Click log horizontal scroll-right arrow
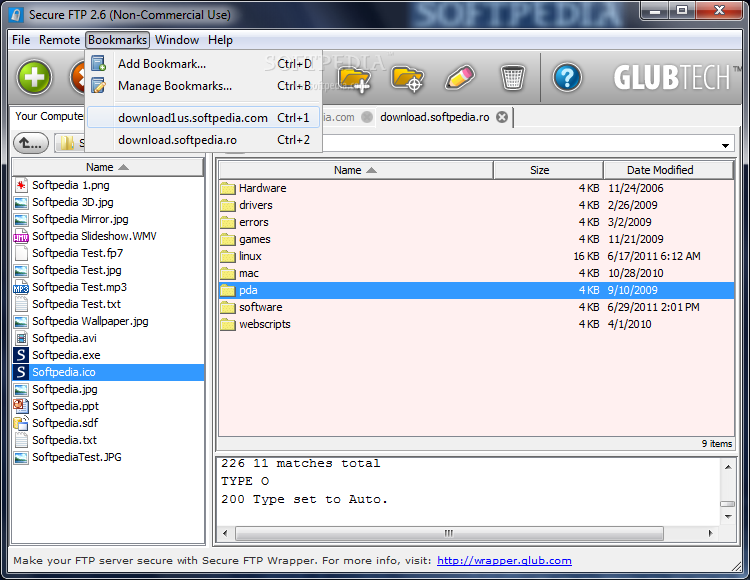 tap(710, 533)
